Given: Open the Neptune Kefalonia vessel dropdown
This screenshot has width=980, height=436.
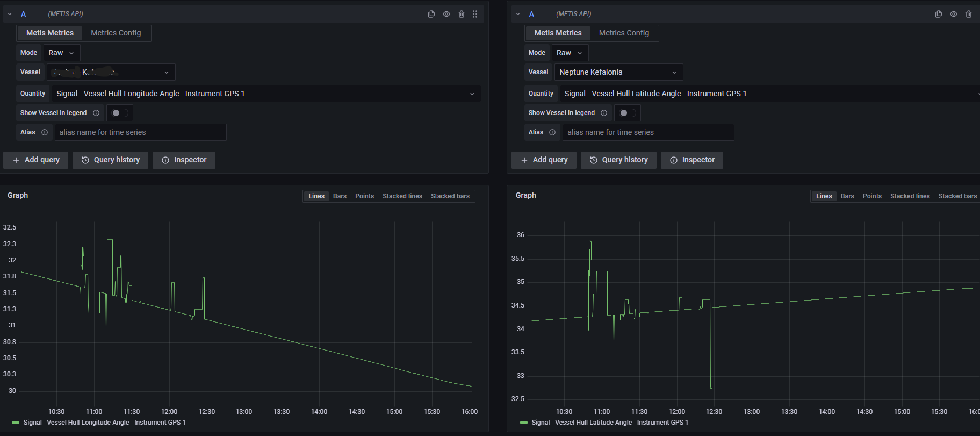Looking at the screenshot, I should [x=618, y=72].
